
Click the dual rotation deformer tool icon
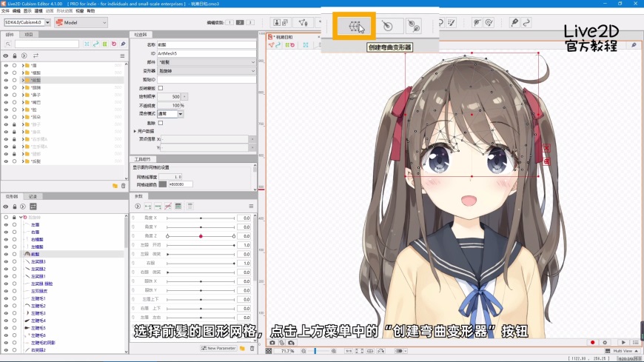[x=414, y=27]
